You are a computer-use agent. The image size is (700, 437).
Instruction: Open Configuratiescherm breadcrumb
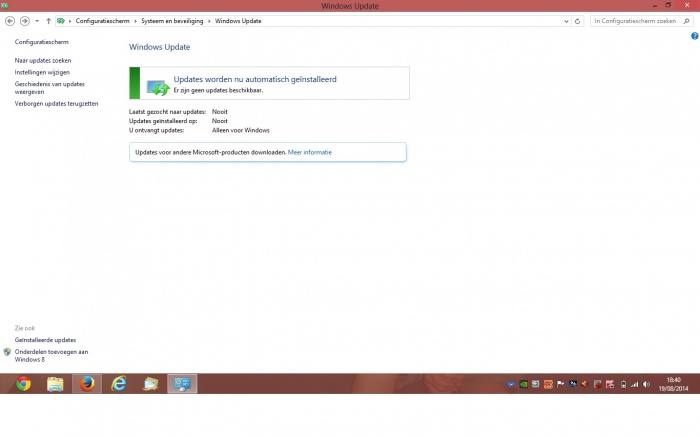[102, 21]
